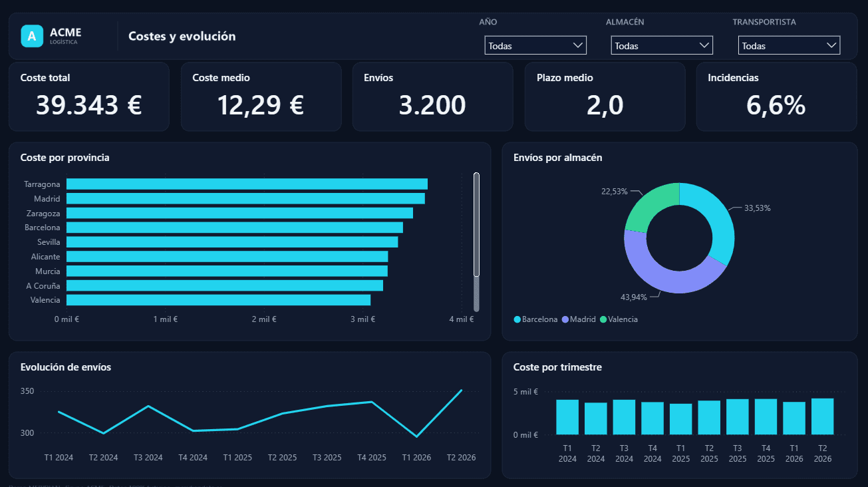The height and width of the screenshot is (487, 868).
Task: Open the ALMACÉN filter dropdown
Action: point(662,45)
